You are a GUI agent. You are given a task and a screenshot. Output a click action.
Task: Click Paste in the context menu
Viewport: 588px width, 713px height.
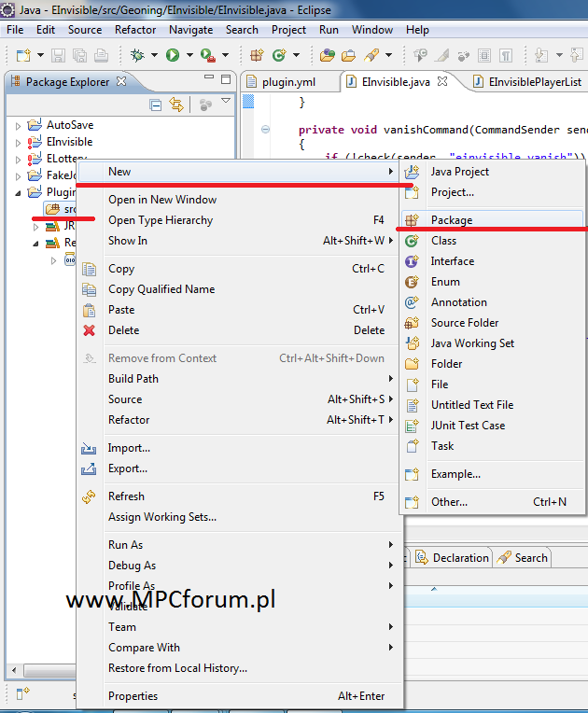(240, 310)
